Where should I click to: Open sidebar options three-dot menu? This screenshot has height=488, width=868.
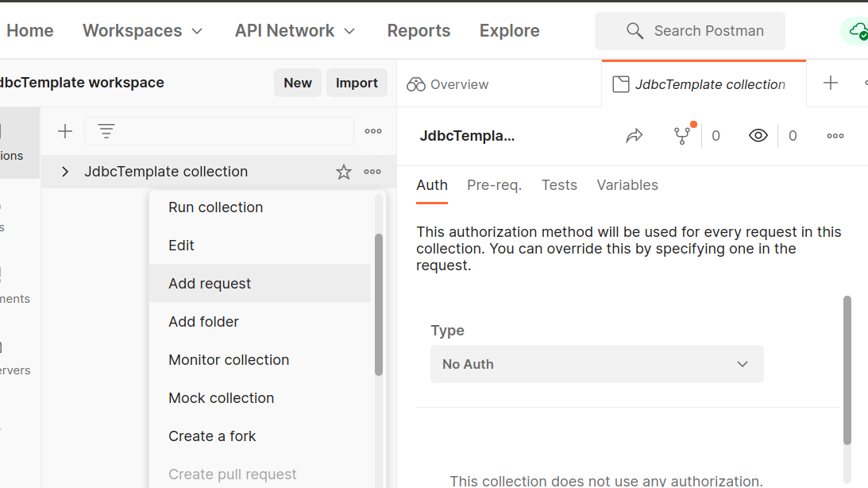(x=373, y=131)
